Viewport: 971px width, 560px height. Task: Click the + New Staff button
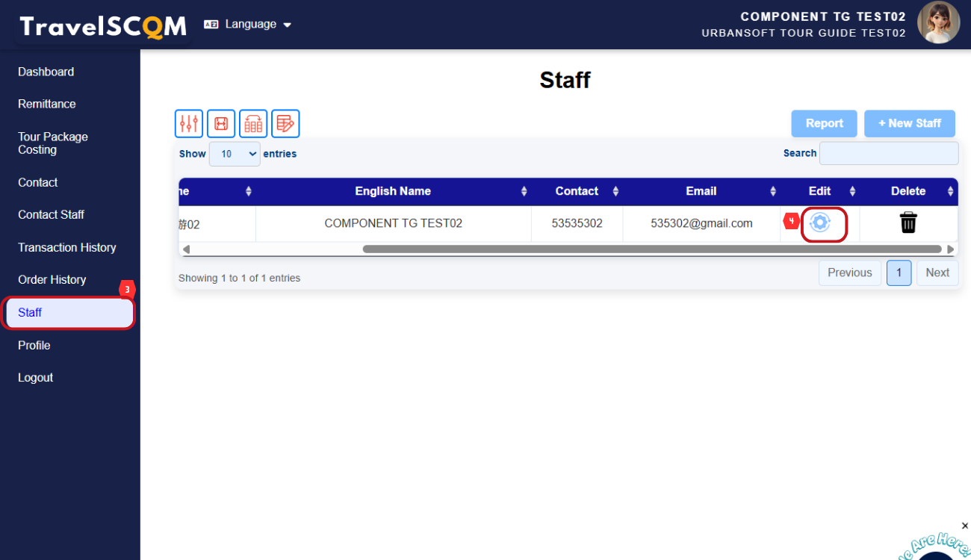tap(909, 123)
